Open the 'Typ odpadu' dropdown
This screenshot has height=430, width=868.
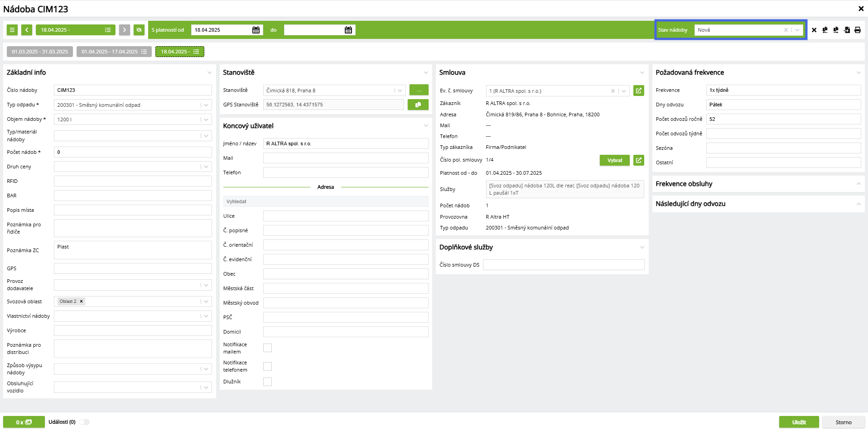133,105
